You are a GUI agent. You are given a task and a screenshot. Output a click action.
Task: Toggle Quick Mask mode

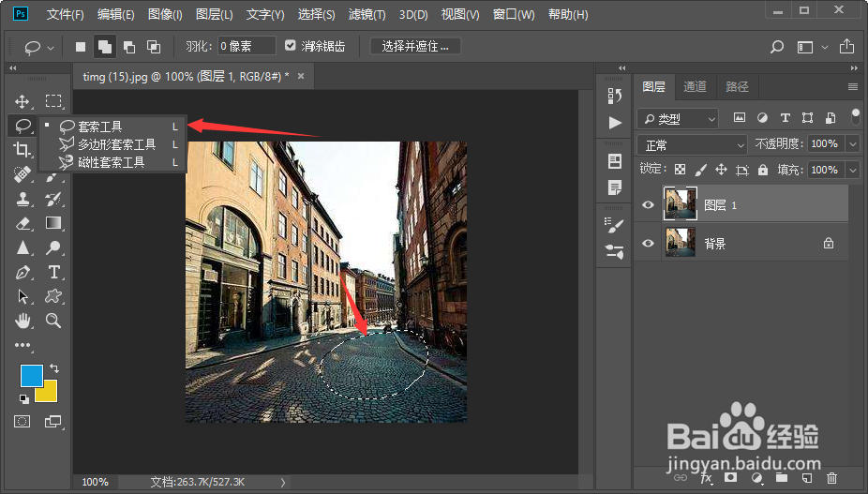pos(22,422)
